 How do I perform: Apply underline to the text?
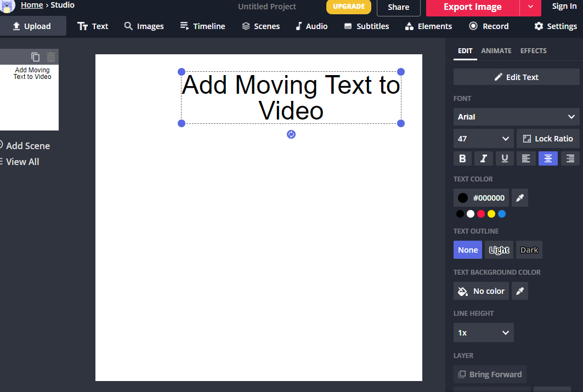pos(505,158)
